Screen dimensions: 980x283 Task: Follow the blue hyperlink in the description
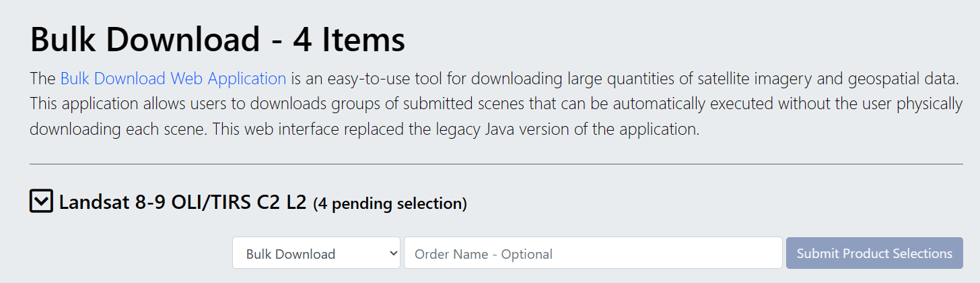[173, 78]
